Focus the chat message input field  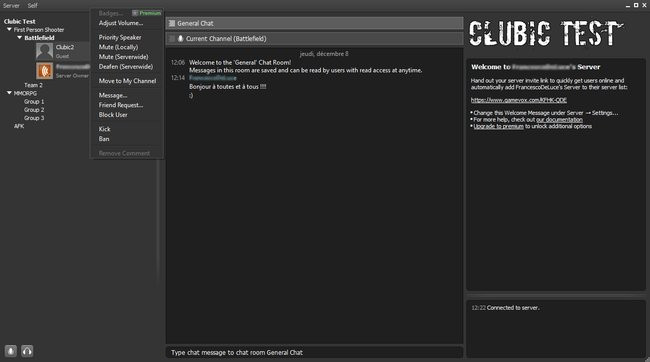pos(314,352)
